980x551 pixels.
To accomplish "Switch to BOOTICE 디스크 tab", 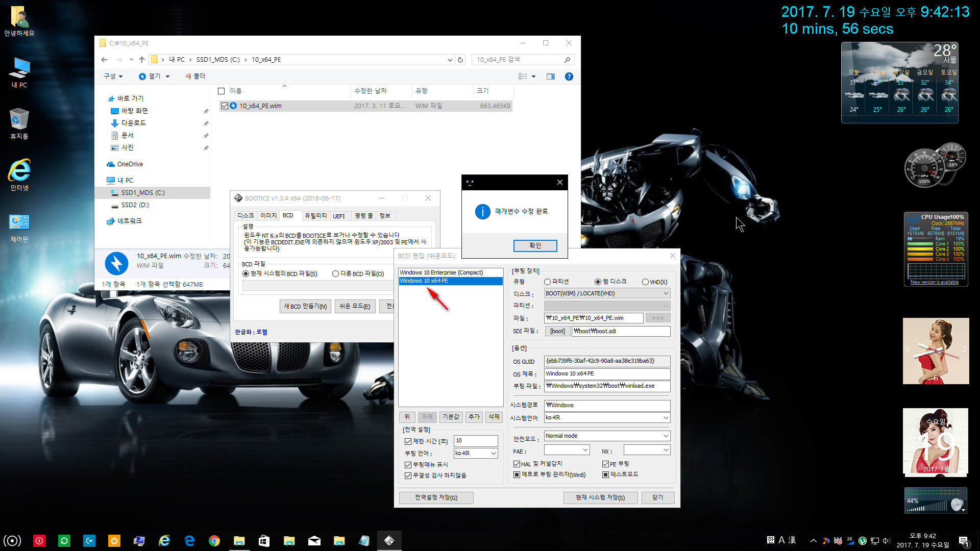I will [x=246, y=216].
